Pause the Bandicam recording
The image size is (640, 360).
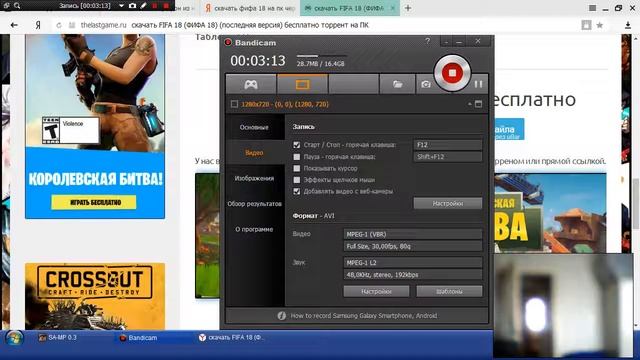click(478, 84)
